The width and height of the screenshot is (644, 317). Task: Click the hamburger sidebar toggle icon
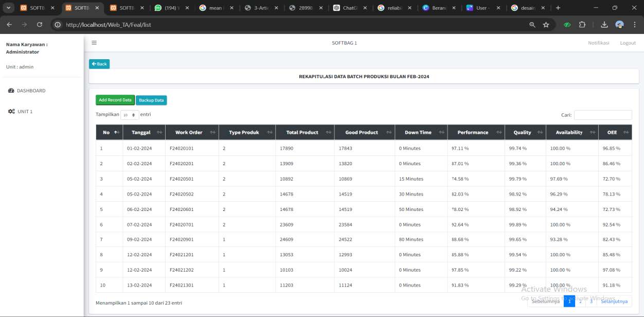[x=94, y=43]
